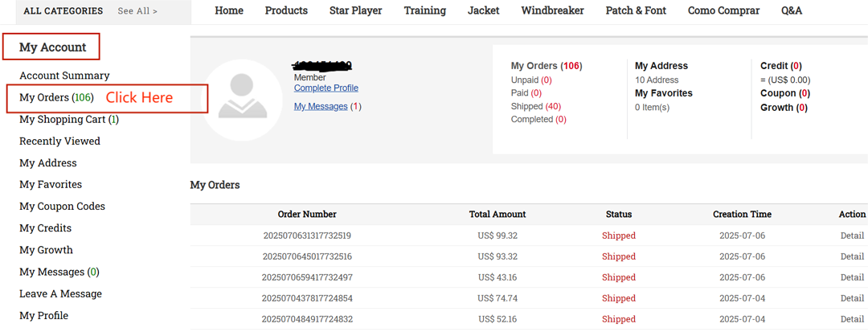Open My Orders (106) in sidebar
Image resolution: width=868 pixels, height=332 pixels.
pyautogui.click(x=55, y=97)
